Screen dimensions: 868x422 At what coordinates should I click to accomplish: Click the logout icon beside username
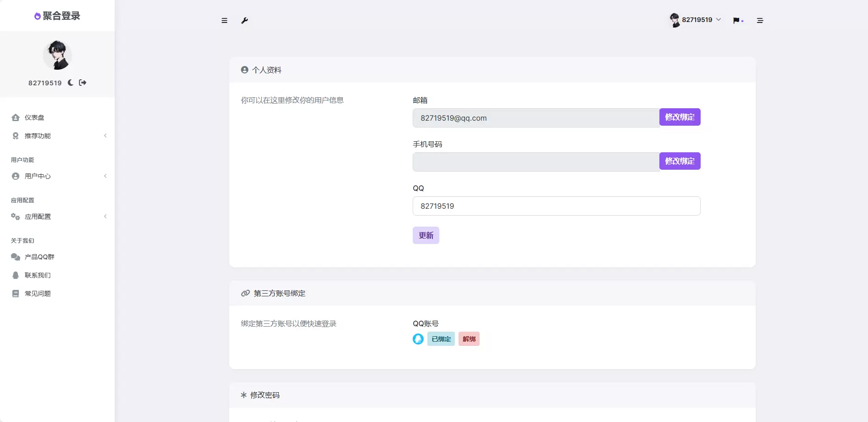click(83, 83)
